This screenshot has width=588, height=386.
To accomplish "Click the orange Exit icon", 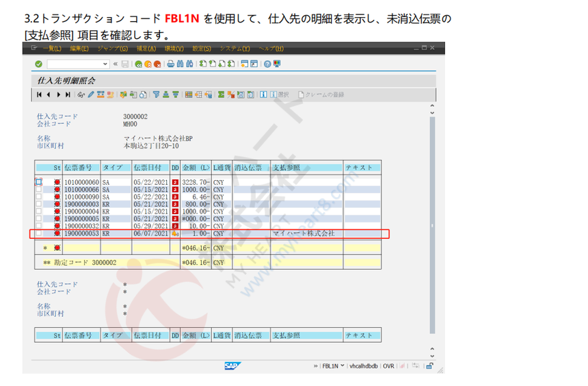I will 148,64.
